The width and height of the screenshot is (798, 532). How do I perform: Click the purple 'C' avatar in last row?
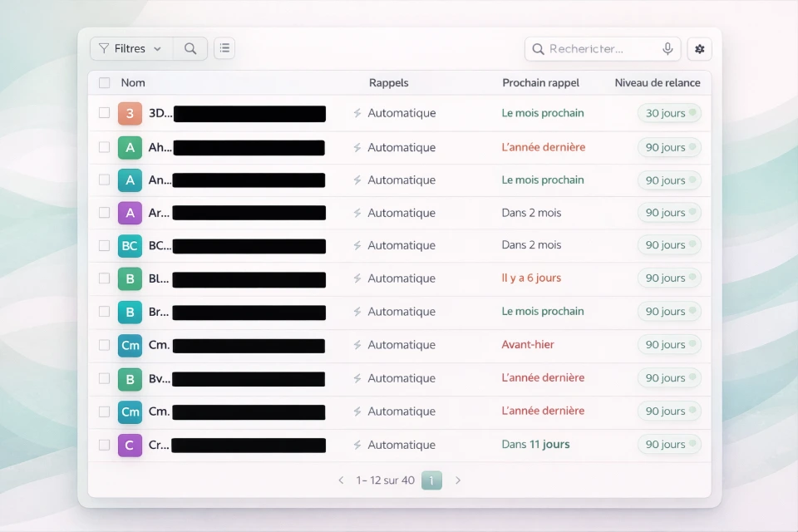[x=130, y=446]
